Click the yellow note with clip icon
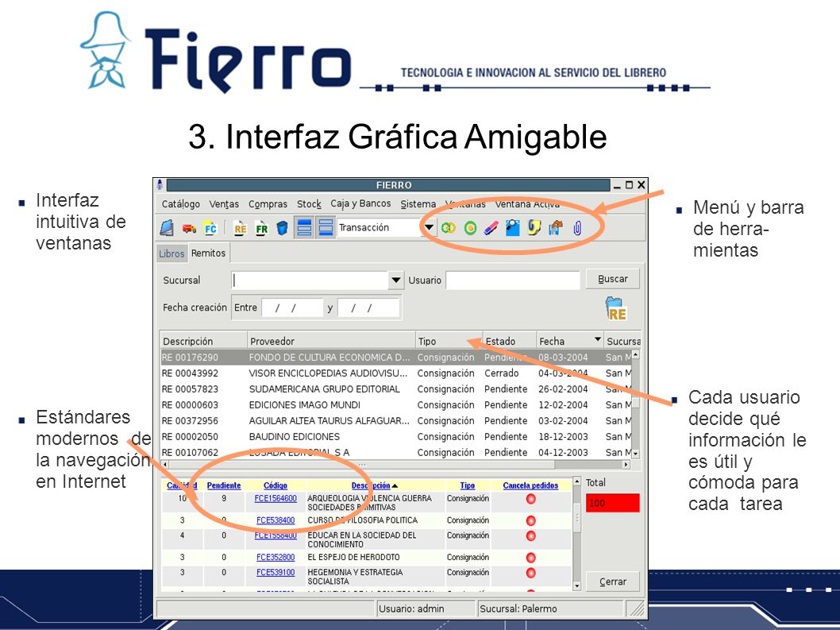The height and width of the screenshot is (630, 840). pos(534,228)
